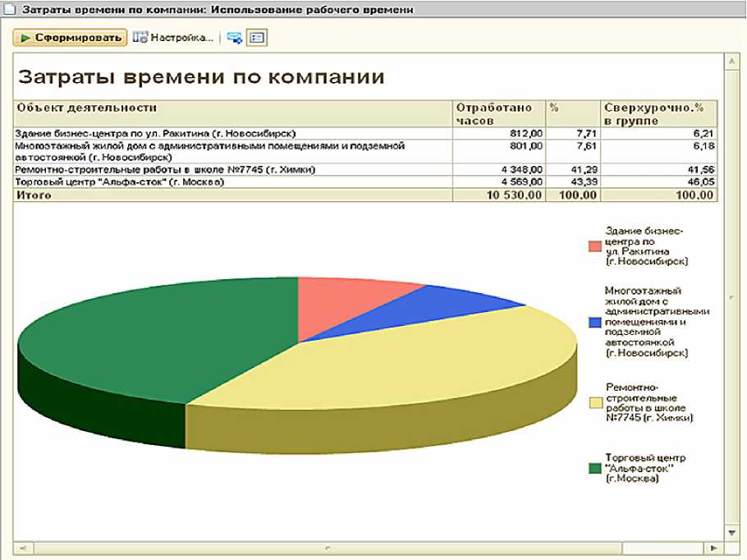The width and height of the screenshot is (747, 560).
Task: Toggle the settings panel icon in toolbar
Action: pos(257,38)
